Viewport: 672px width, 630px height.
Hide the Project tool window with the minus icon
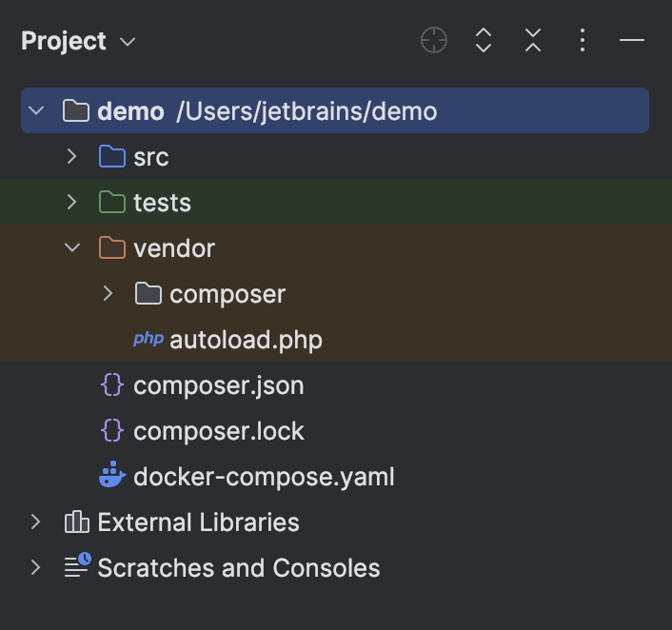(632, 40)
